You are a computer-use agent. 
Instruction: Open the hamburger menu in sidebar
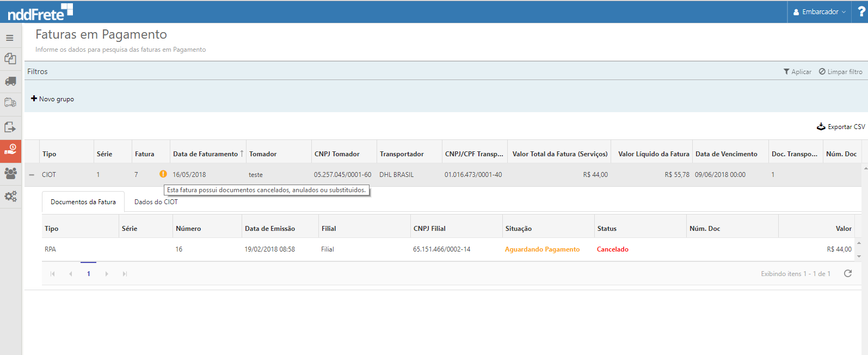(10, 38)
